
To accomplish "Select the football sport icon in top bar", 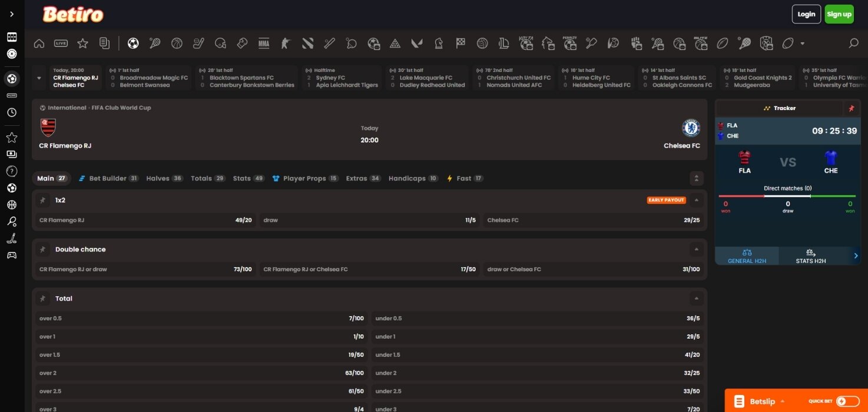I will click(x=133, y=43).
